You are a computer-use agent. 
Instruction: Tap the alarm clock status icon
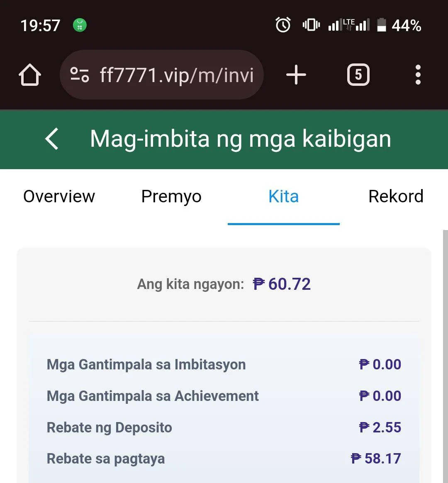[x=283, y=24]
